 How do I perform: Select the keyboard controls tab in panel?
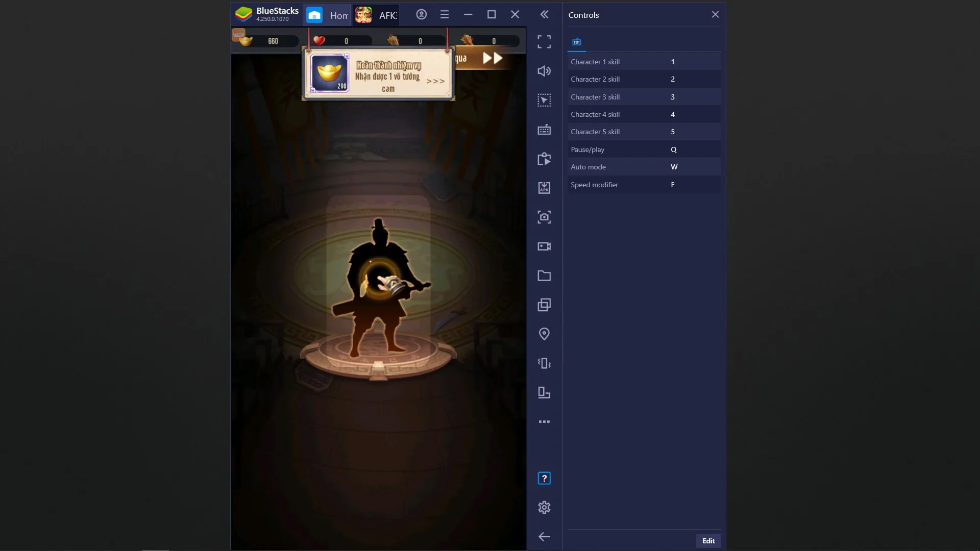pyautogui.click(x=577, y=42)
